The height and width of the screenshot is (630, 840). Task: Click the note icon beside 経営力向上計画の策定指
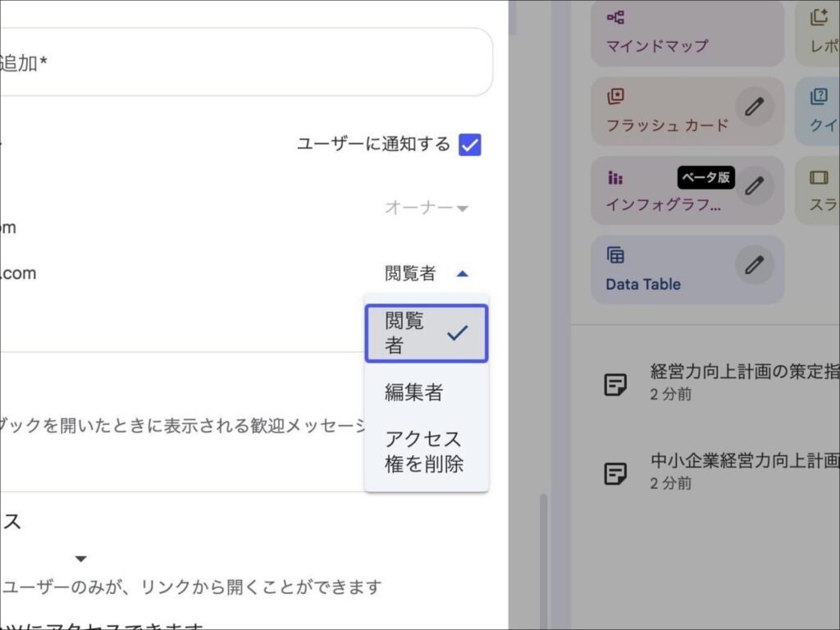point(616,385)
